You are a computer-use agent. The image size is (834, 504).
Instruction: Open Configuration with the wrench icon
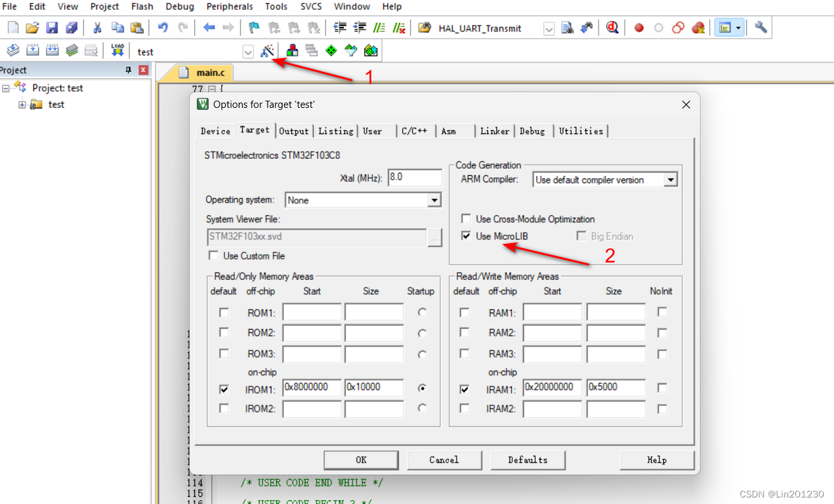[760, 27]
